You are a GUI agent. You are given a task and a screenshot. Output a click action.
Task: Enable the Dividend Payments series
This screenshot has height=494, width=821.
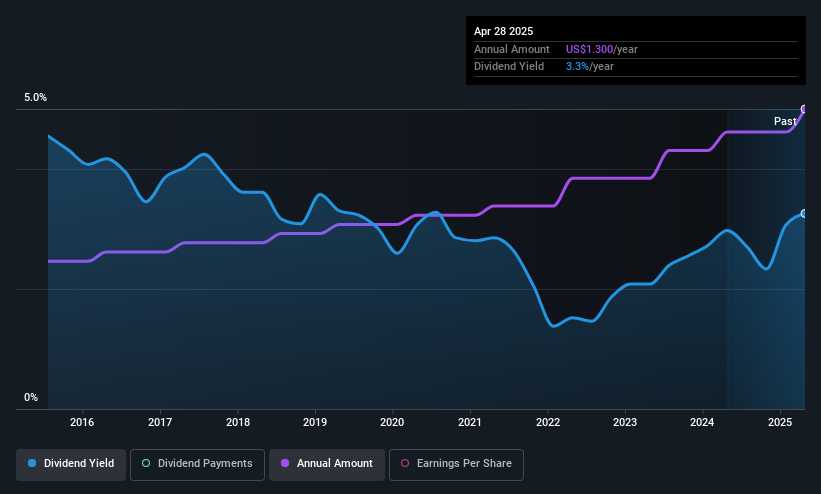point(197,464)
